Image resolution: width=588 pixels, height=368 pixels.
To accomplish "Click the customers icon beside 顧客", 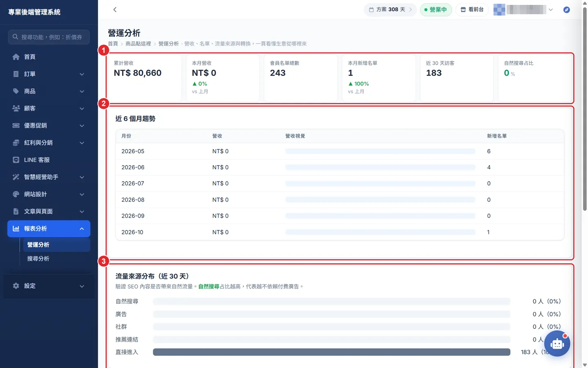I will click(16, 108).
